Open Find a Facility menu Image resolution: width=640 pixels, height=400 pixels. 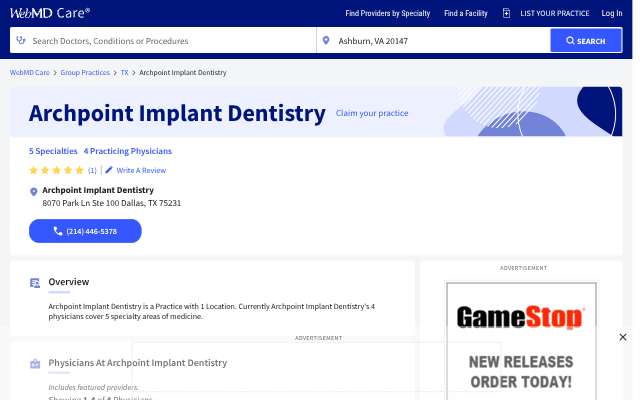tap(466, 13)
